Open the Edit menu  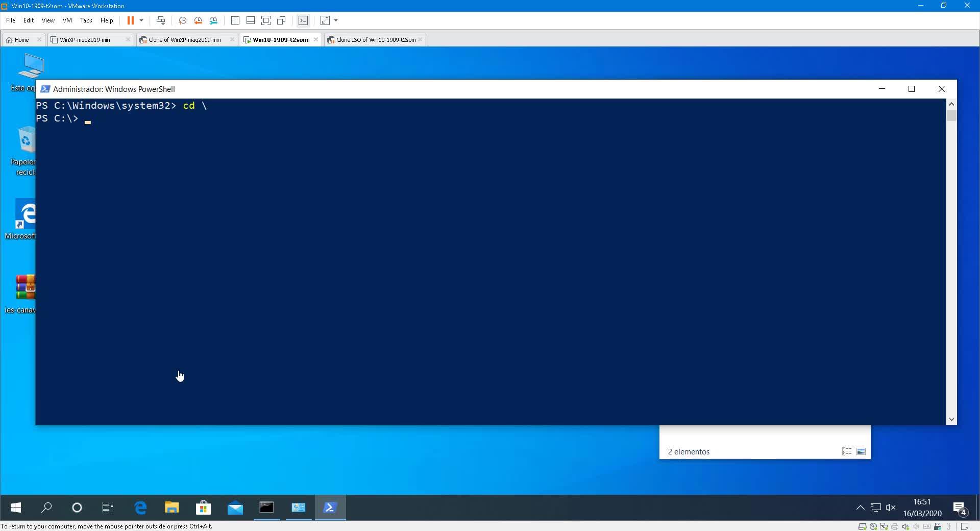(29, 20)
